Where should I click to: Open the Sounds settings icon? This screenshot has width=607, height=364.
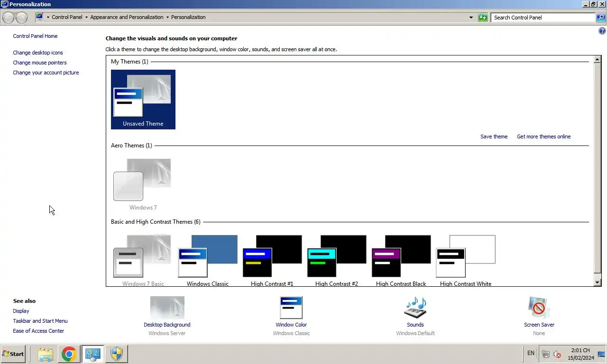415,308
